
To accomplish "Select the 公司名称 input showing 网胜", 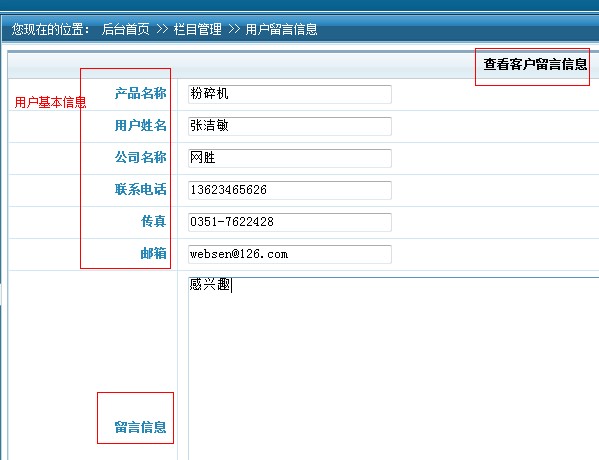I will pos(290,158).
